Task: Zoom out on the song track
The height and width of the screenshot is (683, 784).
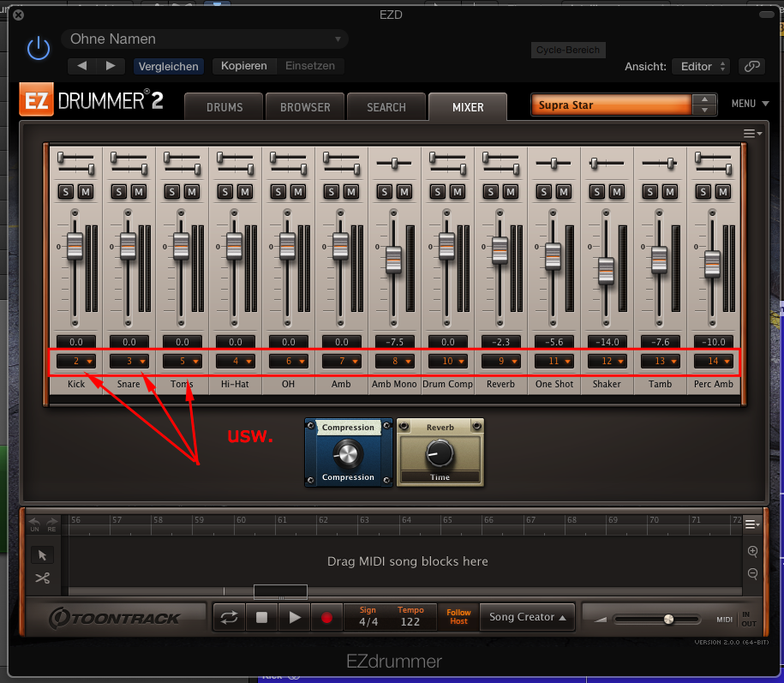Action: (x=752, y=573)
